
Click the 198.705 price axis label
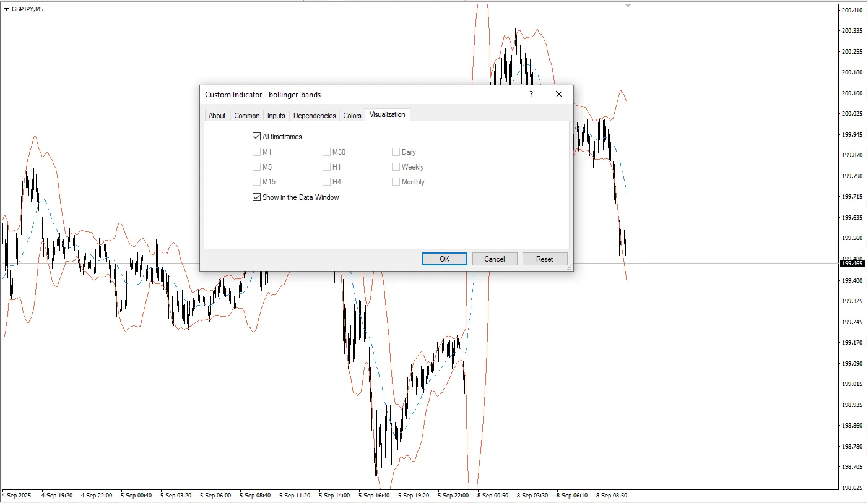coord(853,467)
